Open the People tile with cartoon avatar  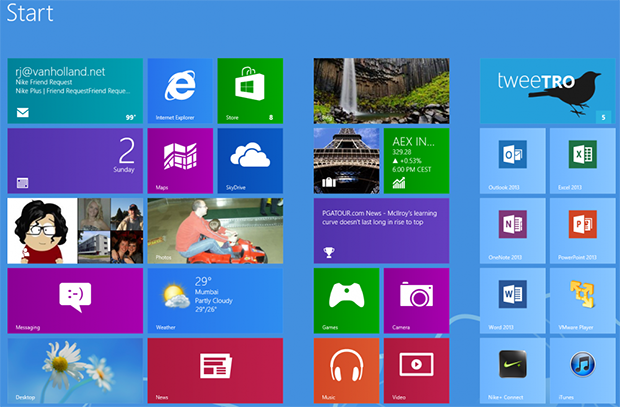coord(75,231)
